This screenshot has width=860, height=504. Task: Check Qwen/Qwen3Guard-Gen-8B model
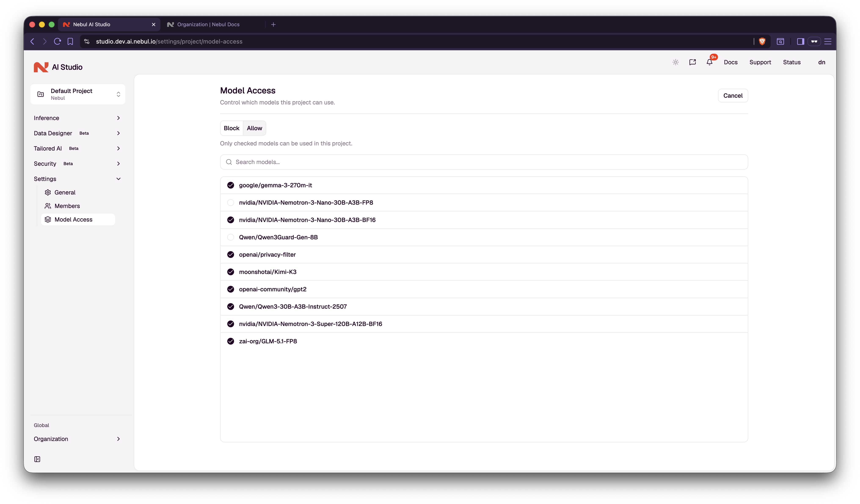pos(231,237)
